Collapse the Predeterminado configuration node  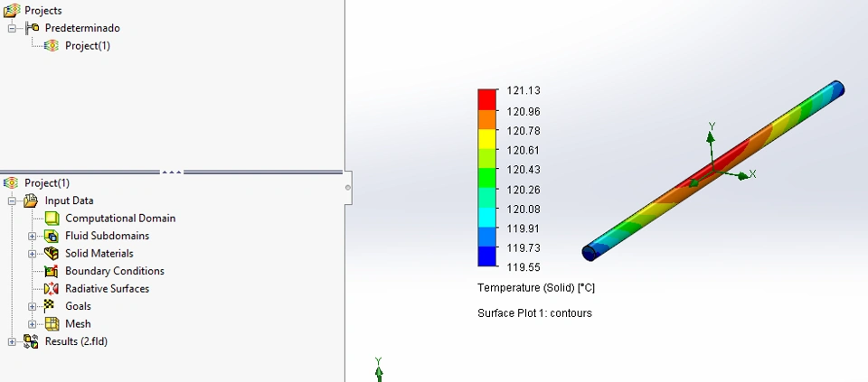tap(12, 29)
